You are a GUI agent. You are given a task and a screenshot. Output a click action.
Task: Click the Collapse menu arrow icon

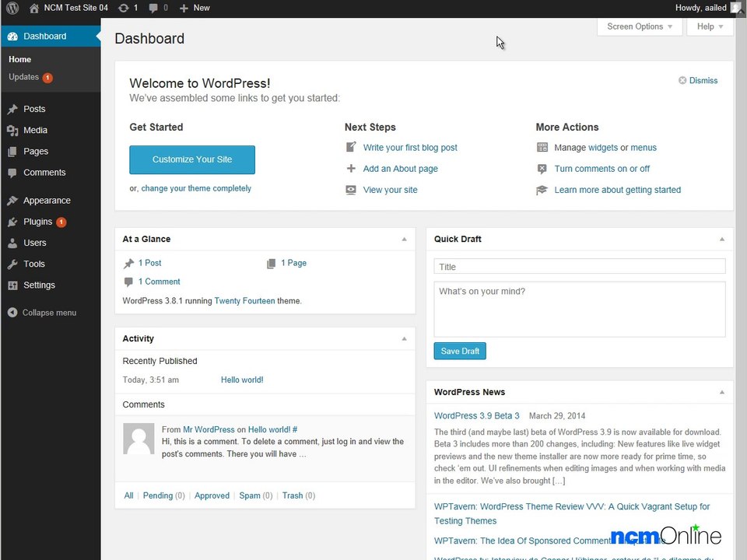12,313
